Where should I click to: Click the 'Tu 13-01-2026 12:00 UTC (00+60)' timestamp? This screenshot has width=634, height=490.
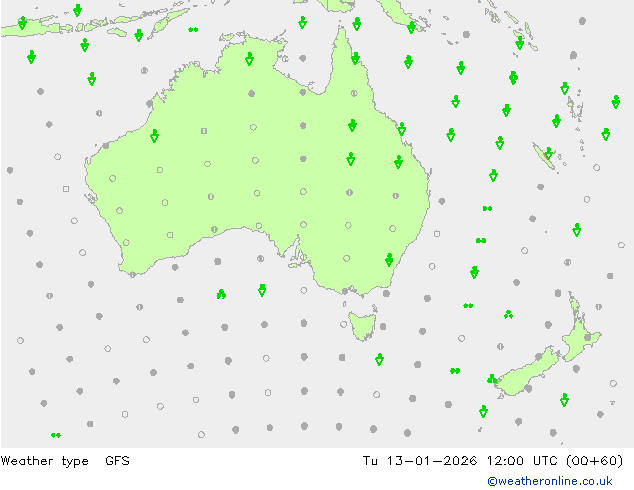pyautogui.click(x=492, y=461)
